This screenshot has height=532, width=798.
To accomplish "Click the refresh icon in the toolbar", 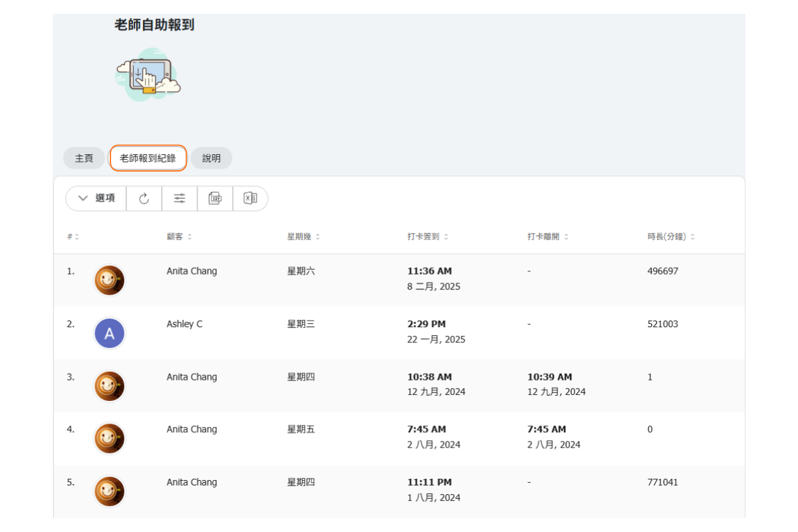I will click(x=144, y=198).
